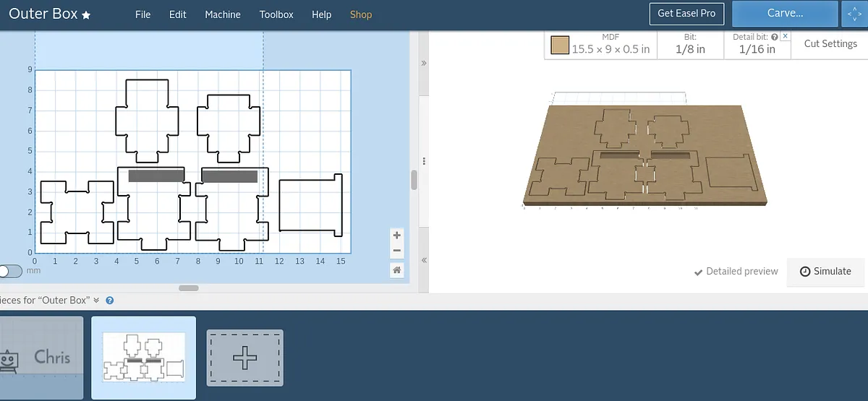Open the Cut Settings dropdown
Screen dimensions: 868x401
(830, 44)
